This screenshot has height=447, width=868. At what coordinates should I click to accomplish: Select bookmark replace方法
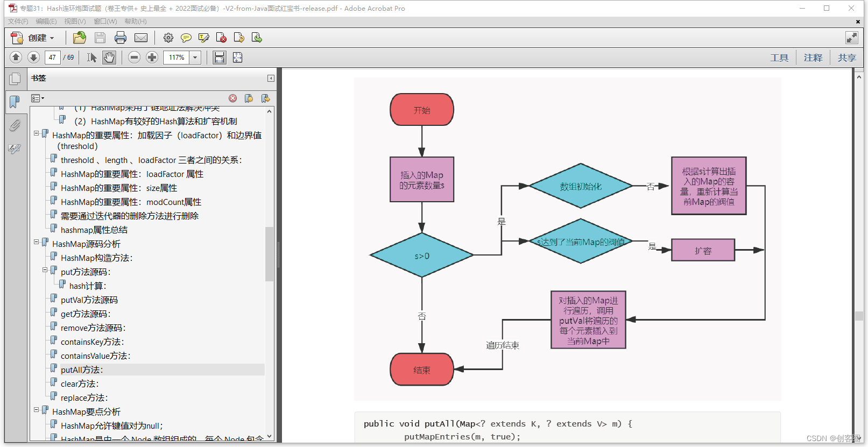84,398
